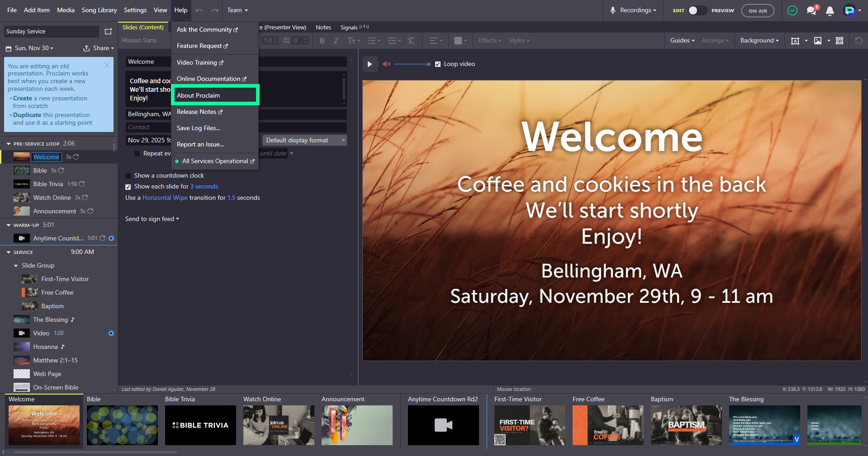This screenshot has width=868, height=456.
Task: Select About Proclaim from Help menu
Action: coord(215,95)
